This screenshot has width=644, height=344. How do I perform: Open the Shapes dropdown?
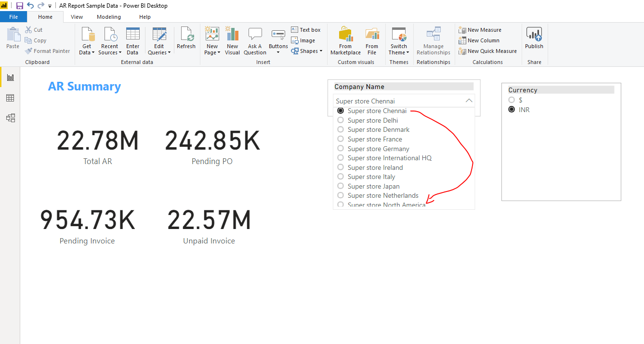point(307,51)
